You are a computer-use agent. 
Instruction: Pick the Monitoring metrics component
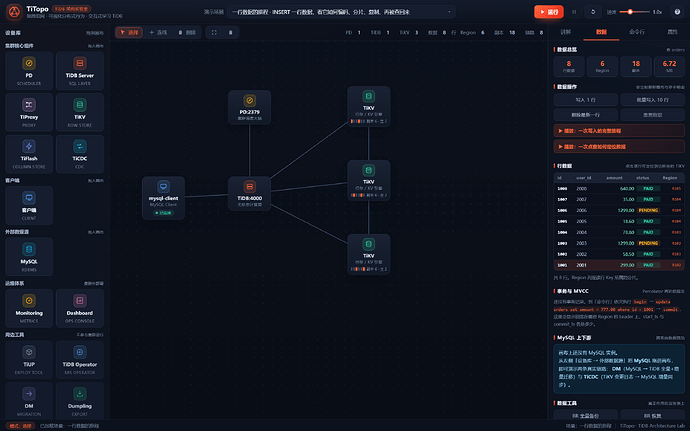coord(29,308)
